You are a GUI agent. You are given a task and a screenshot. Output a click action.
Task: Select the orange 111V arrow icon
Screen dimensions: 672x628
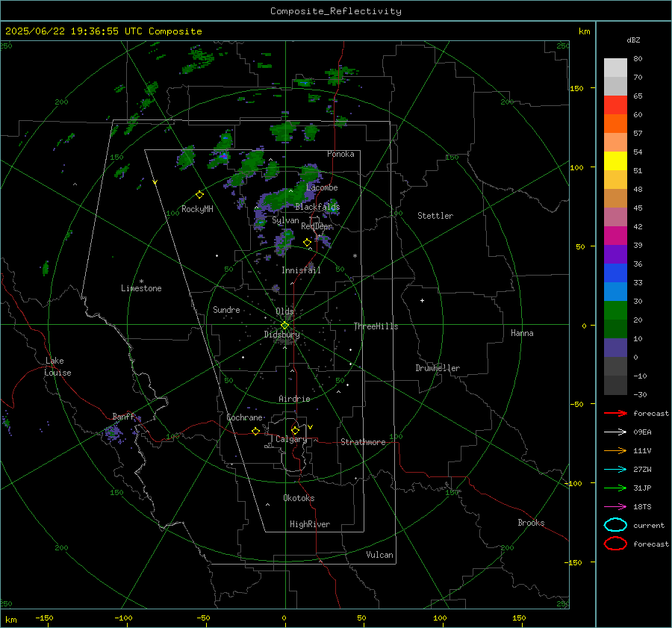(x=615, y=450)
